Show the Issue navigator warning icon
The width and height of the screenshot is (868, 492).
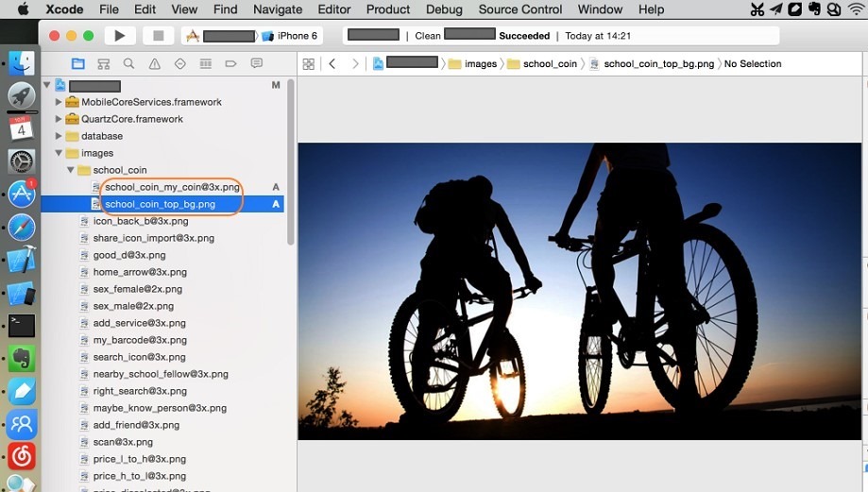(155, 64)
